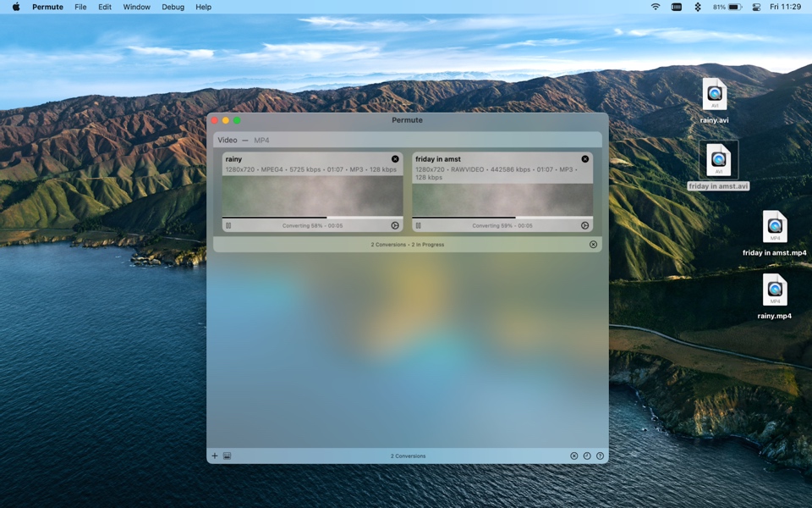
Task: Remove rainy from the conversion list
Action: pos(395,159)
